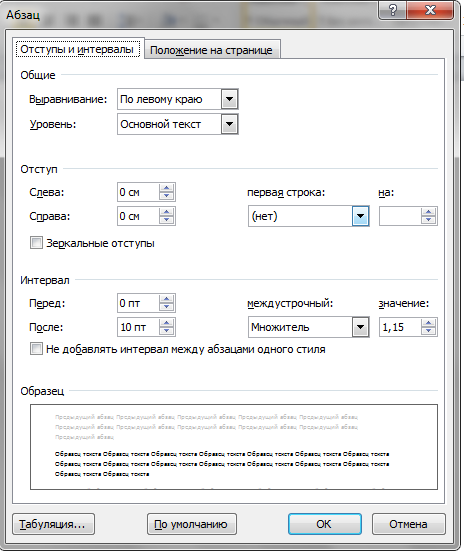Increase the значение line spacing
Viewport: 464px width, 553px height.
click(x=428, y=323)
